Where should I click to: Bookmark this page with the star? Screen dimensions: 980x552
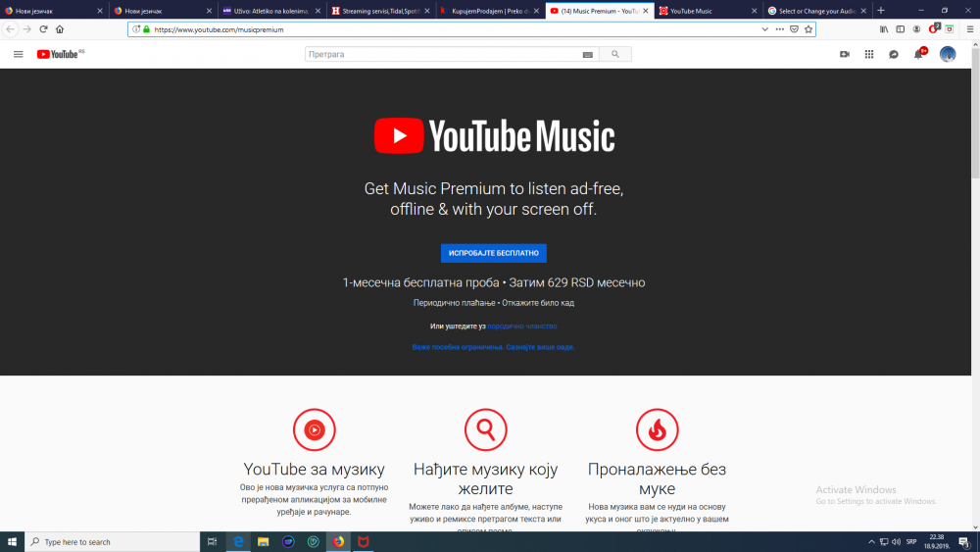(x=808, y=29)
